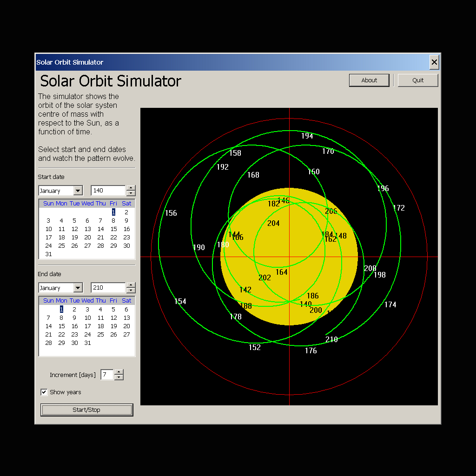Viewport: 476px width, 476px height.
Task: Click the Quit button
Action: [x=418, y=80]
